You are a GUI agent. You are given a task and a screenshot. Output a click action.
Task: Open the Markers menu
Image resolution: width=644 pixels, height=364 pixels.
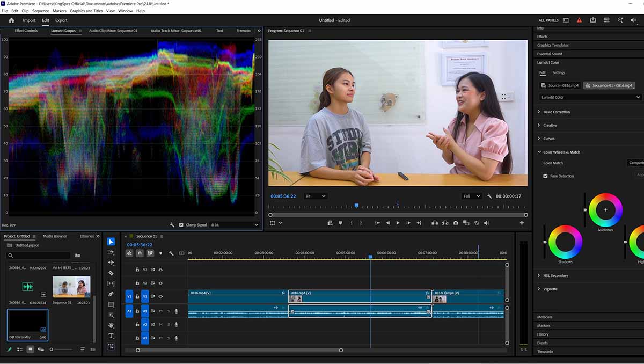[60, 11]
